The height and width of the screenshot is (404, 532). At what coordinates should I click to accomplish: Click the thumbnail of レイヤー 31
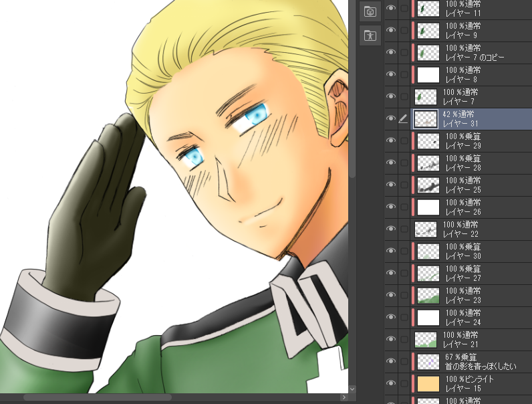tap(426, 119)
